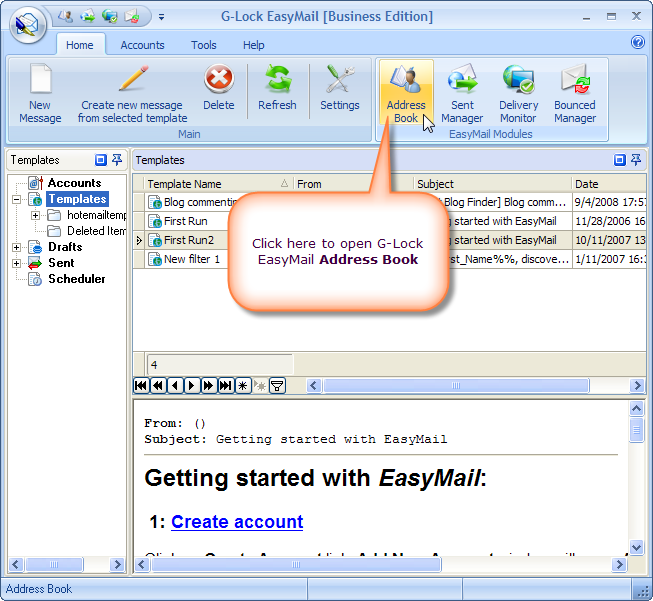Select the First Run2 template row
This screenshot has height=601, width=653.
390,240
